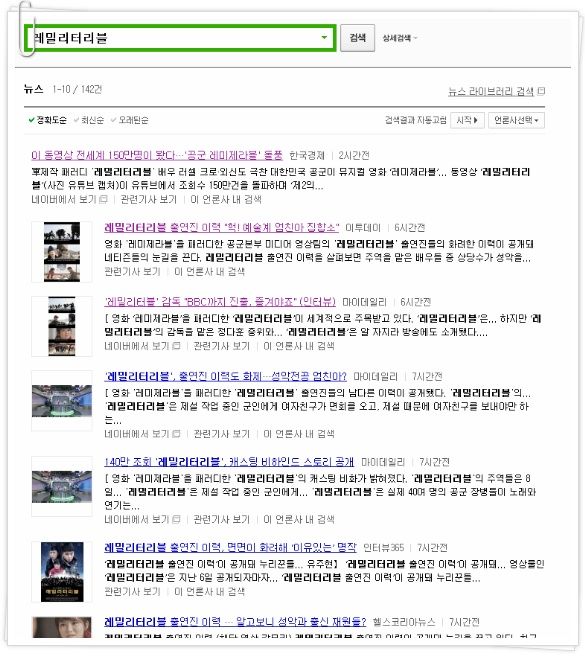This screenshot has height=656, width=585.
Task: Click the 뉴스 section heading
Action: 33,89
